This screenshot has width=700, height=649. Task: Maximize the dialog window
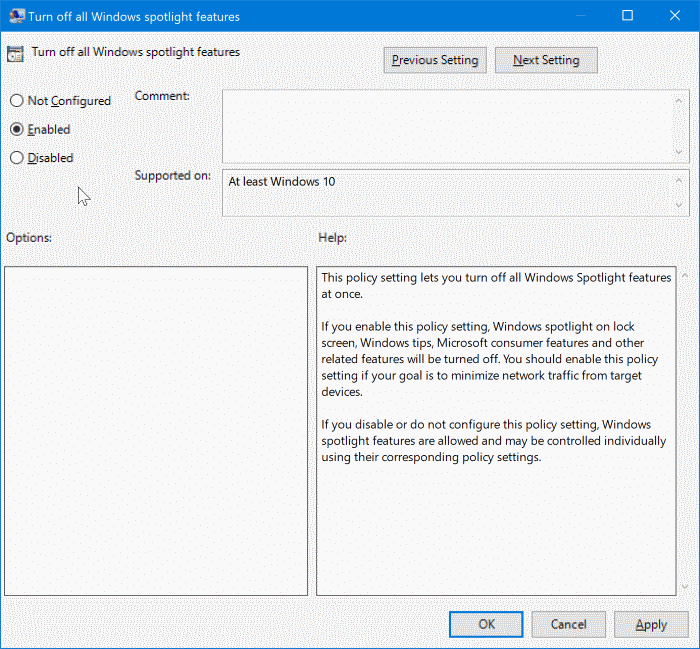tap(627, 16)
